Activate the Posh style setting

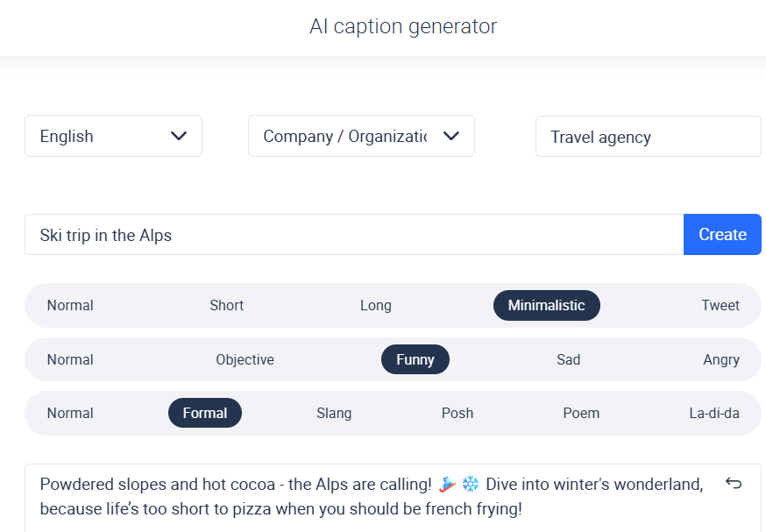tap(457, 413)
